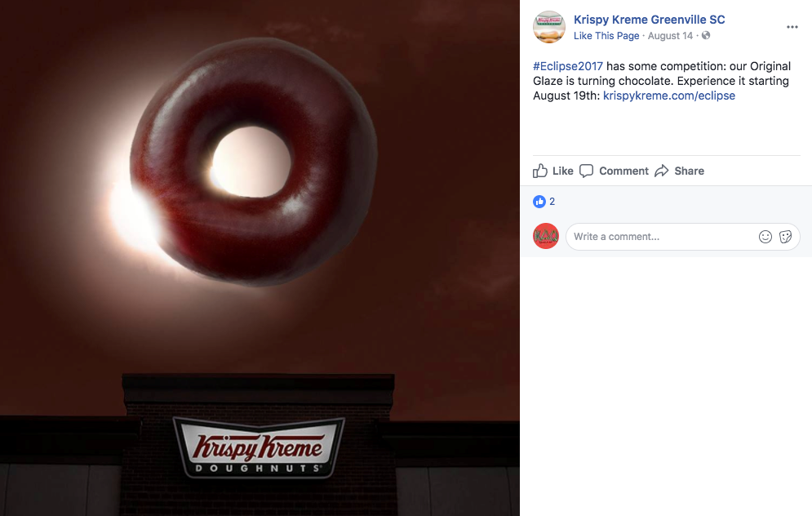Open the #Eclipse2017 hashtag

pyautogui.click(x=568, y=66)
